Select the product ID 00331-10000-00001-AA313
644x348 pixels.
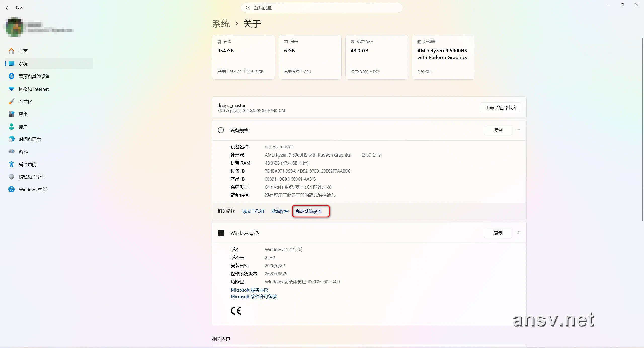click(290, 179)
